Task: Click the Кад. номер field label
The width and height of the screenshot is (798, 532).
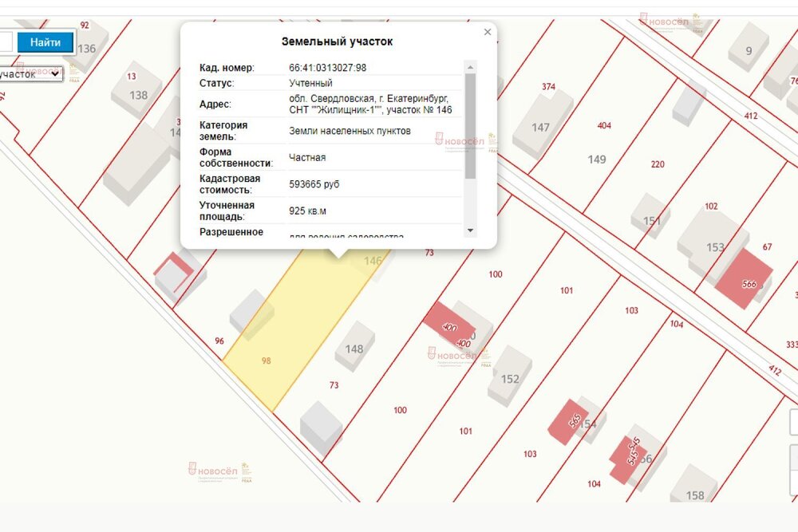Action: pos(227,68)
